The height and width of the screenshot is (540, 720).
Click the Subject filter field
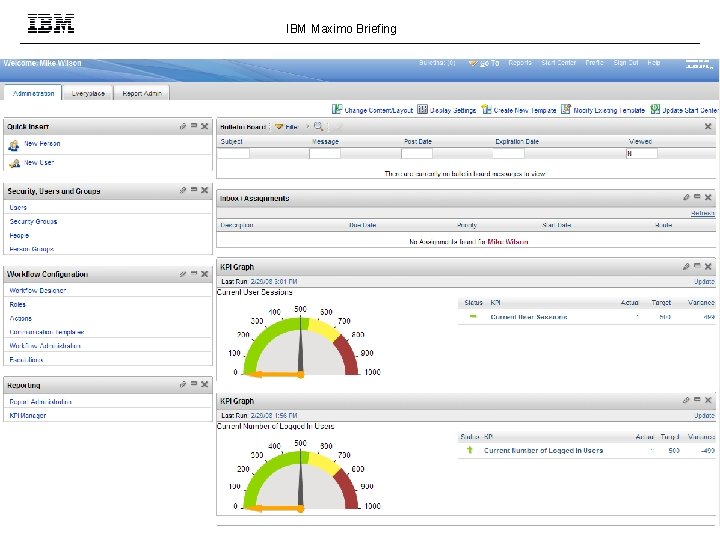(x=233, y=153)
